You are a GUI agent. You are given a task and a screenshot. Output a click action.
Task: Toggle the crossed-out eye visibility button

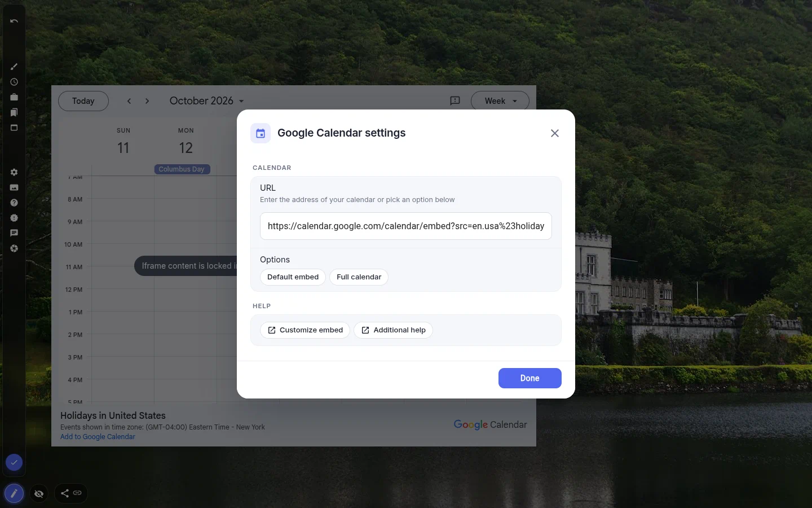pos(39,494)
